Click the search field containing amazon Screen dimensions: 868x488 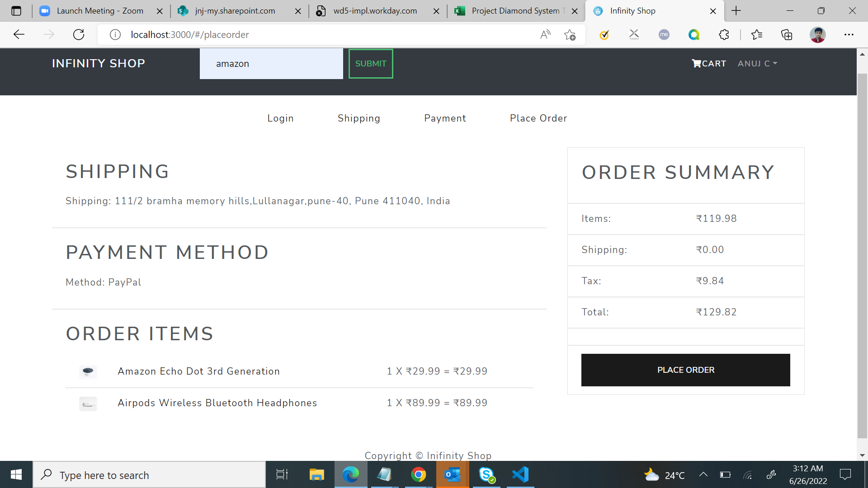click(x=271, y=64)
